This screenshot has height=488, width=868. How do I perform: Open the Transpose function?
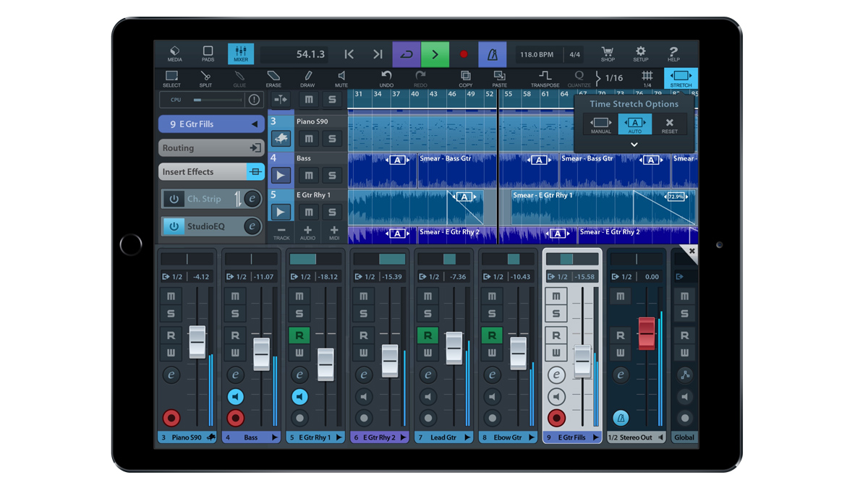coord(545,78)
